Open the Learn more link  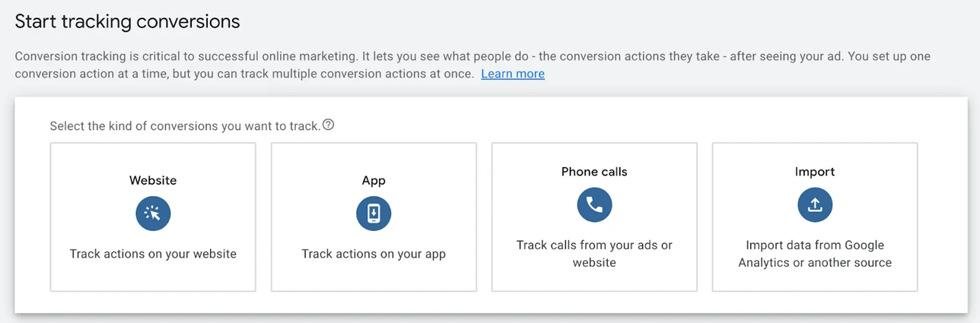[x=512, y=74]
